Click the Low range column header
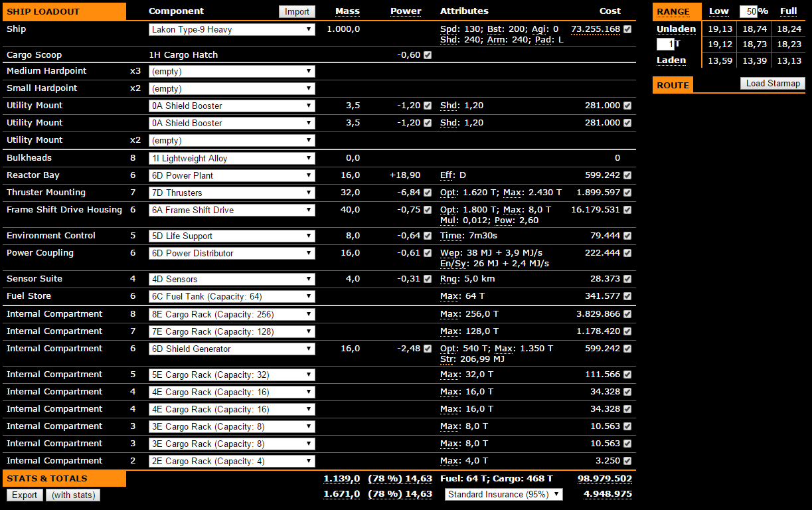 (x=719, y=11)
